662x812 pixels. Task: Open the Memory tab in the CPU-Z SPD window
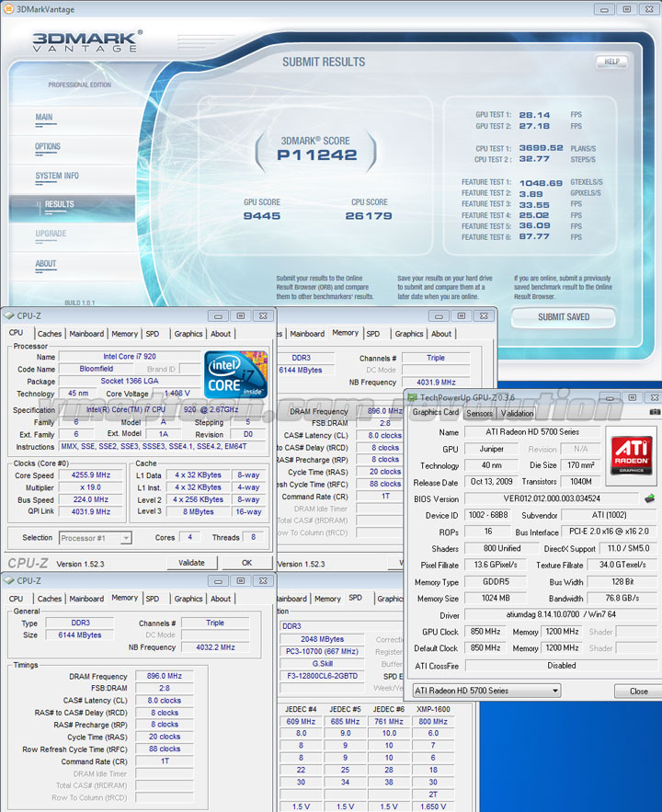(327, 599)
